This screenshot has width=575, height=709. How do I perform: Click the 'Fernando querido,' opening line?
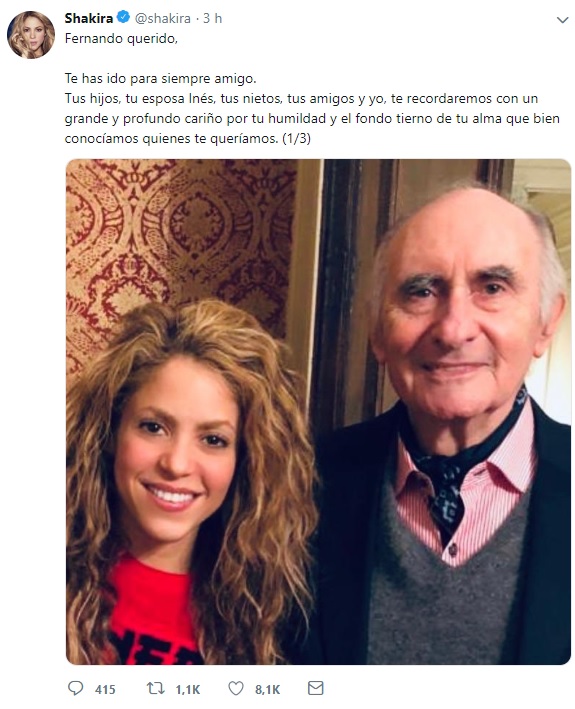coord(121,39)
